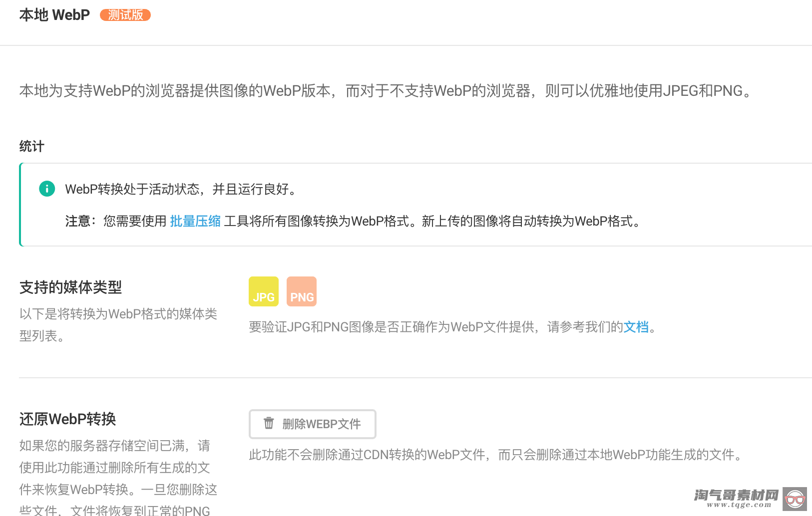Click the WebP转换处于活动状态 status message

click(x=182, y=189)
